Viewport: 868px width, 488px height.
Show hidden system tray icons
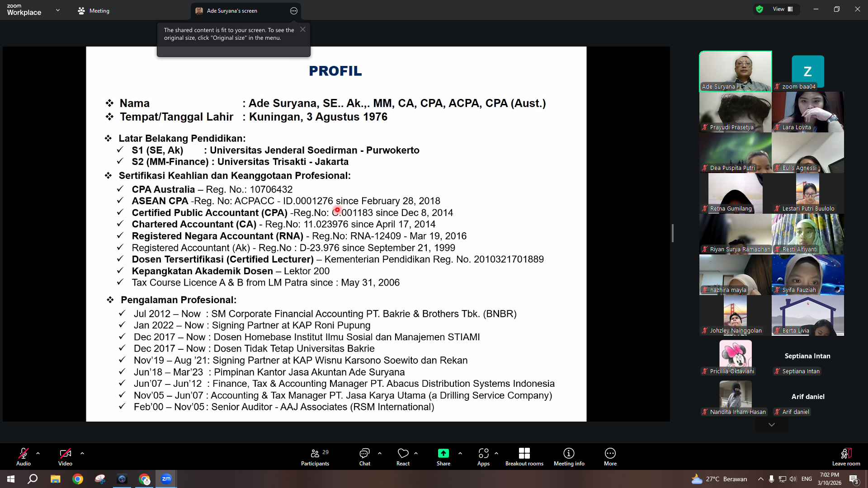761,479
